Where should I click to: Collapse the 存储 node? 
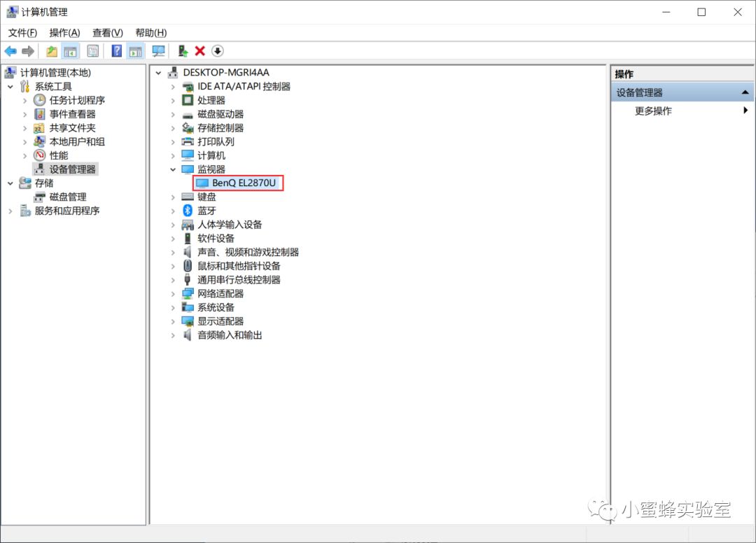pyautogui.click(x=10, y=183)
